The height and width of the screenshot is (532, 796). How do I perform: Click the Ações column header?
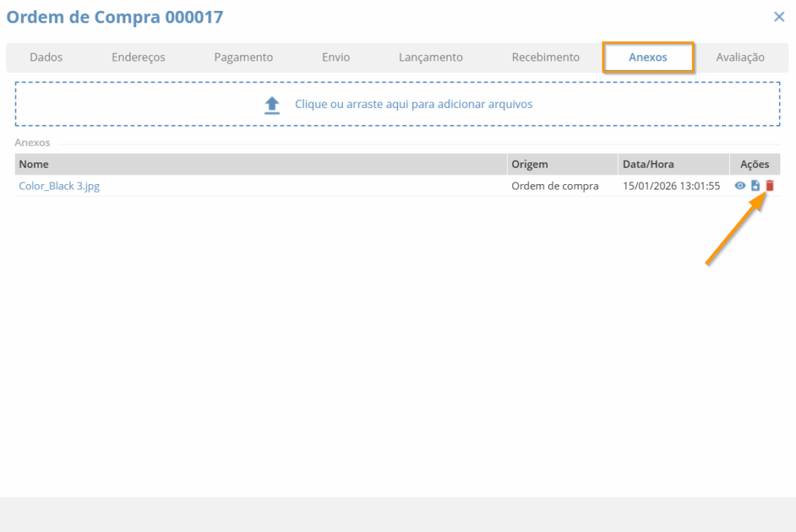[x=754, y=164]
